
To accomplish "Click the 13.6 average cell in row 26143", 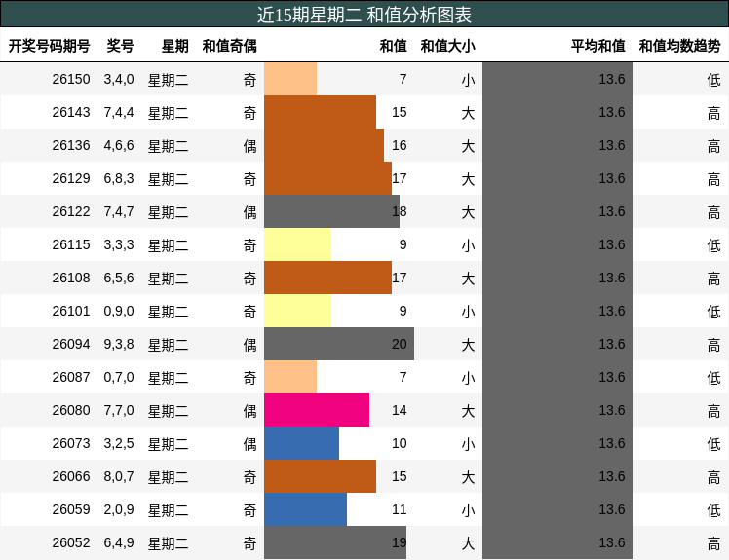I will (x=611, y=112).
